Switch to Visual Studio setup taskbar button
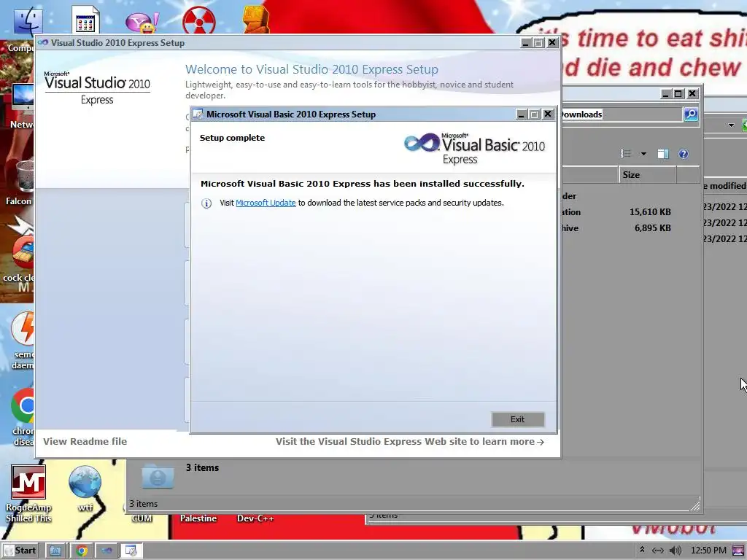 pos(107,551)
